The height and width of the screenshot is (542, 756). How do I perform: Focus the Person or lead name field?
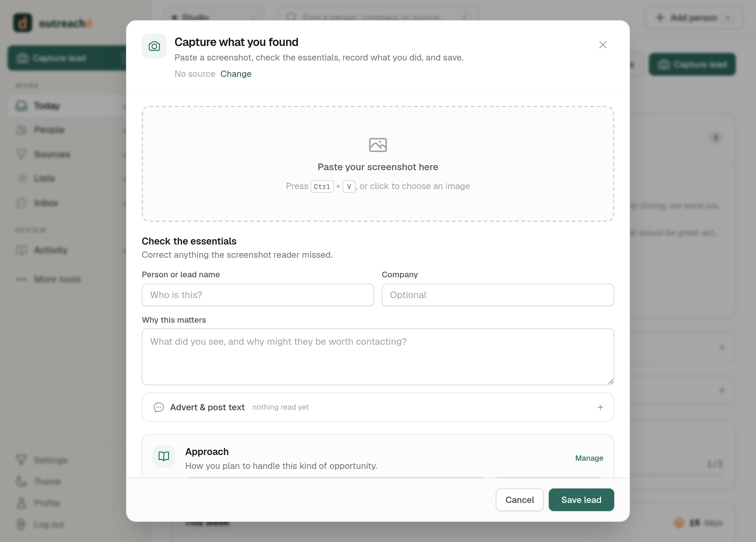(258, 295)
